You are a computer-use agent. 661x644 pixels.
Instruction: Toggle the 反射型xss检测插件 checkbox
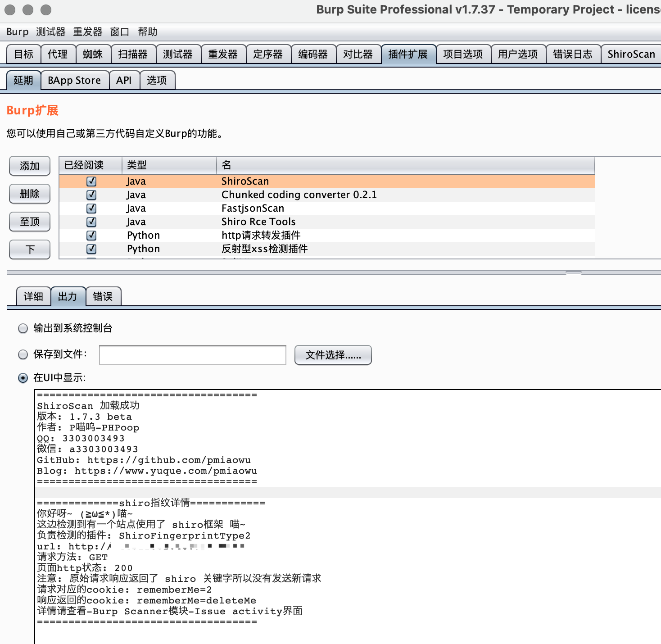click(x=91, y=249)
